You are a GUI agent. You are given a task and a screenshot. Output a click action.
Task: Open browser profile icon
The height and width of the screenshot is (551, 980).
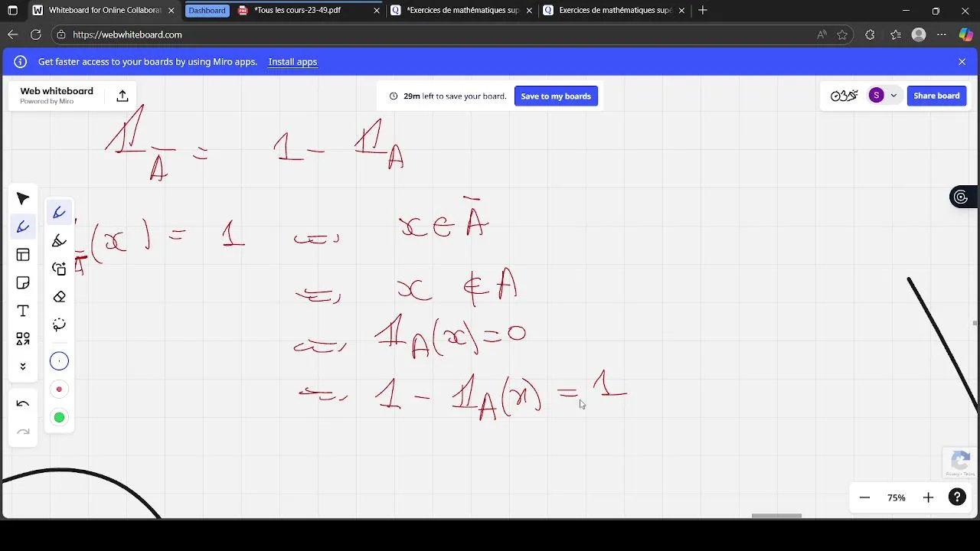pyautogui.click(x=920, y=34)
